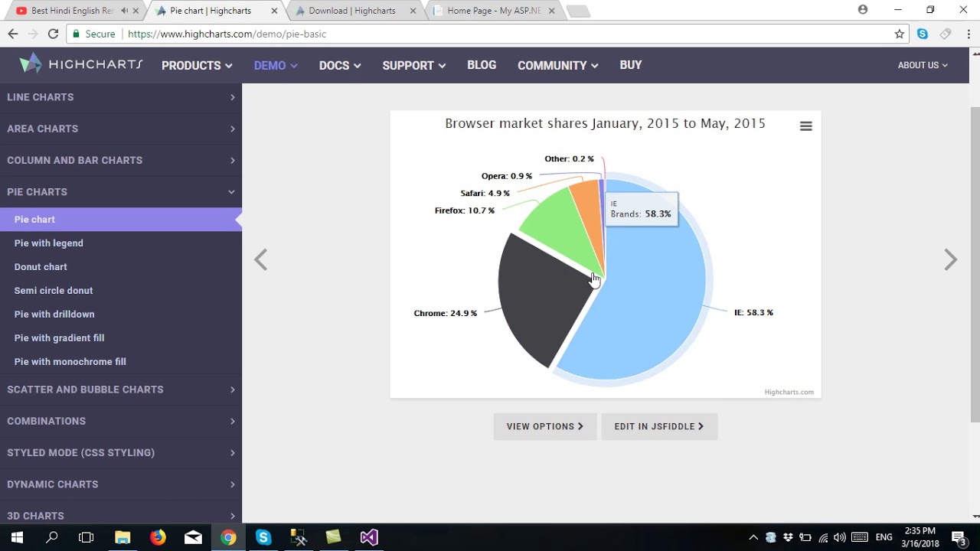Open the Action Center notifications icon
980x551 pixels.
(959, 537)
